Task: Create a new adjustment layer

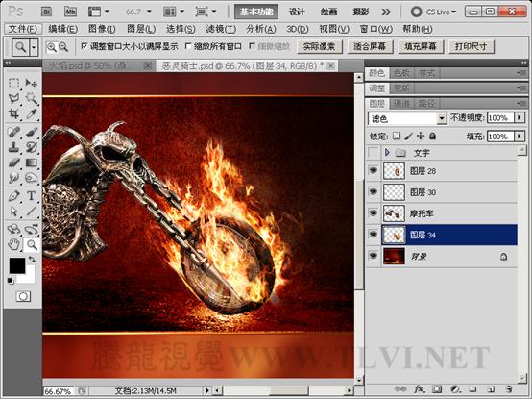Action: click(455, 389)
